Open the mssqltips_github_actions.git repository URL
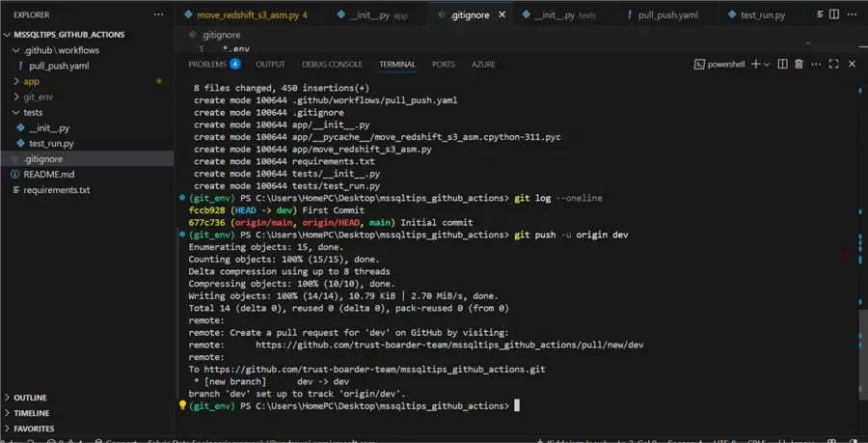 [x=375, y=370]
